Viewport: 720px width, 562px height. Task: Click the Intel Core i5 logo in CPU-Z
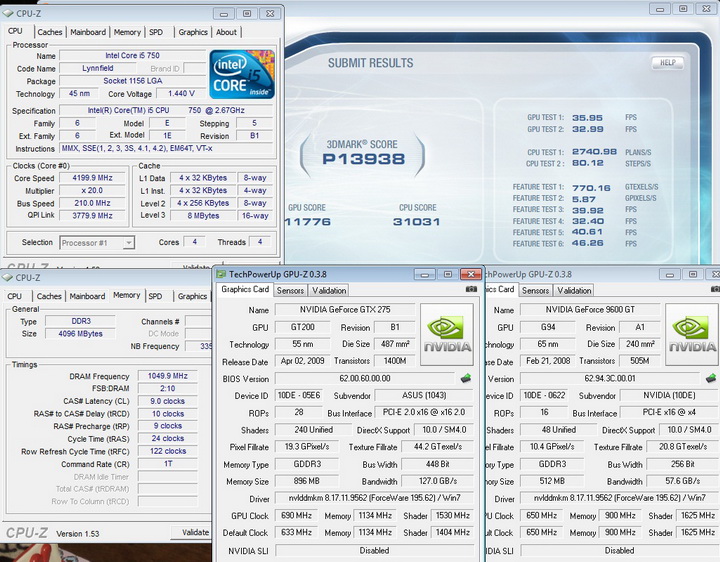pyautogui.click(x=242, y=74)
